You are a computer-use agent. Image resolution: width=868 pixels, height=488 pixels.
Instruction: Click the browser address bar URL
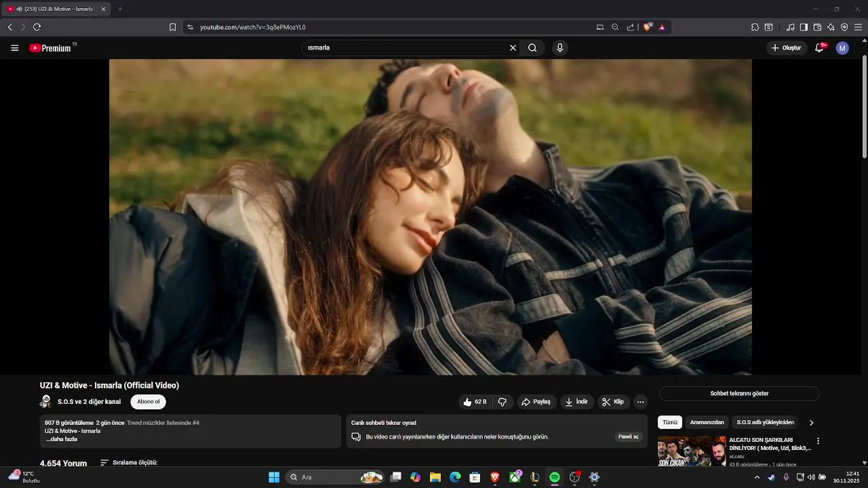pos(253,27)
